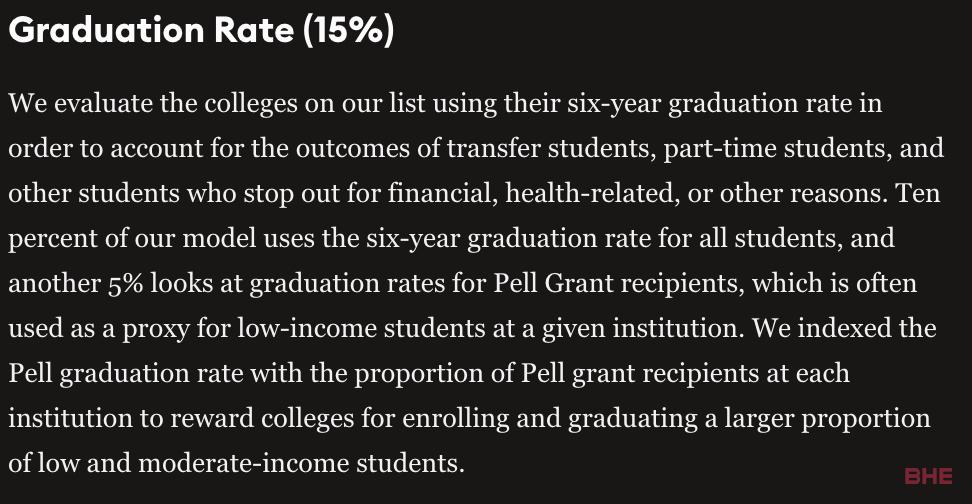The width and height of the screenshot is (972, 504).
Task: Click the phrase "We indexed the"
Action: click(x=844, y=328)
